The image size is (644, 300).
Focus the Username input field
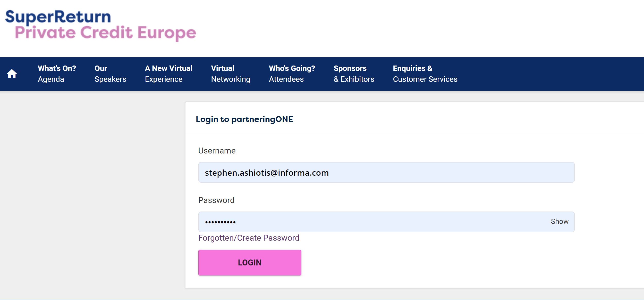point(386,172)
